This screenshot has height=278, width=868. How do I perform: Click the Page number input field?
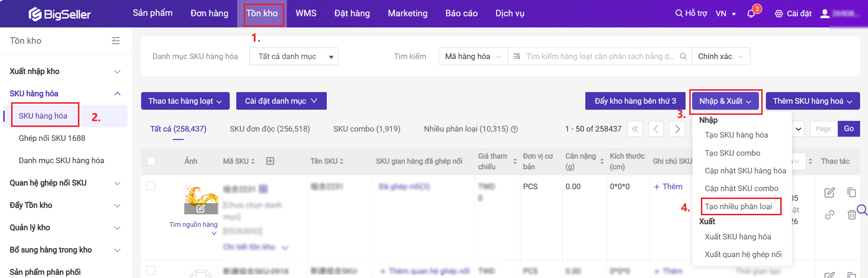(x=823, y=129)
